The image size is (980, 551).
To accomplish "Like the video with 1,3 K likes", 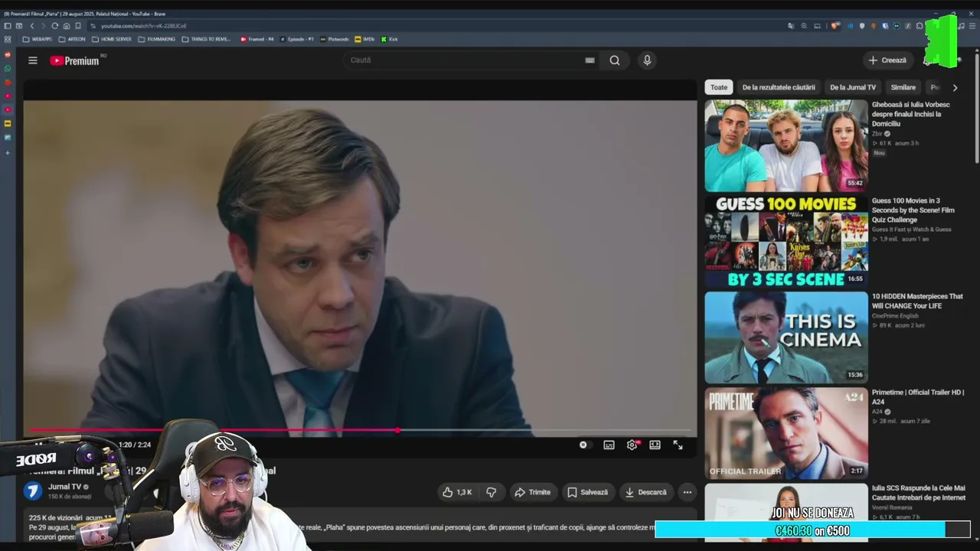I will point(457,492).
